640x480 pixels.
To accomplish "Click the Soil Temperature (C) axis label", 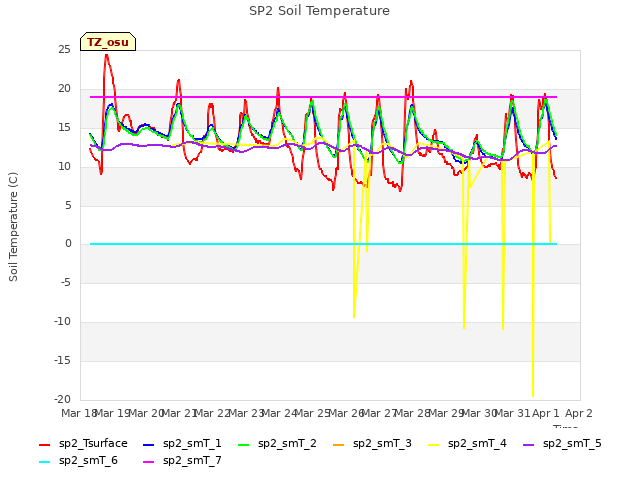I will [13, 227].
